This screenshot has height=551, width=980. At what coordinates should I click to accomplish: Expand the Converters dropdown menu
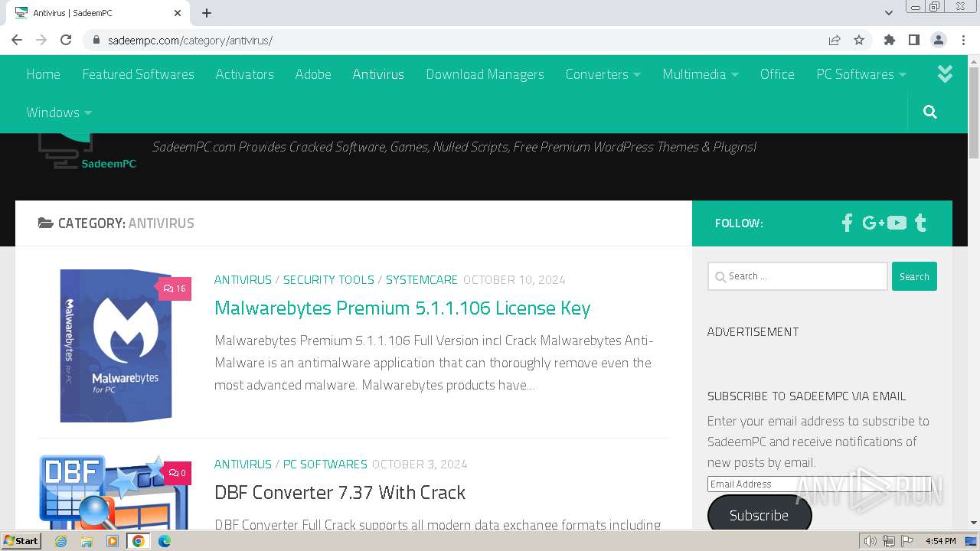pos(603,74)
